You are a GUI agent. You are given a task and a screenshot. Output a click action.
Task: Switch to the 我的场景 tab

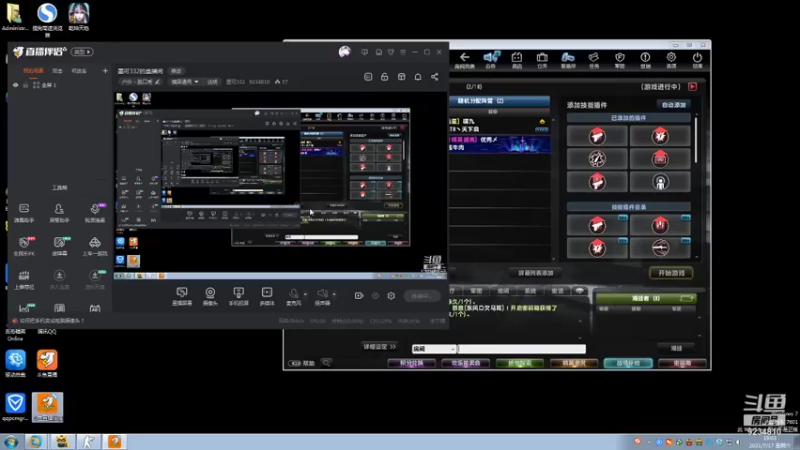tap(33, 71)
